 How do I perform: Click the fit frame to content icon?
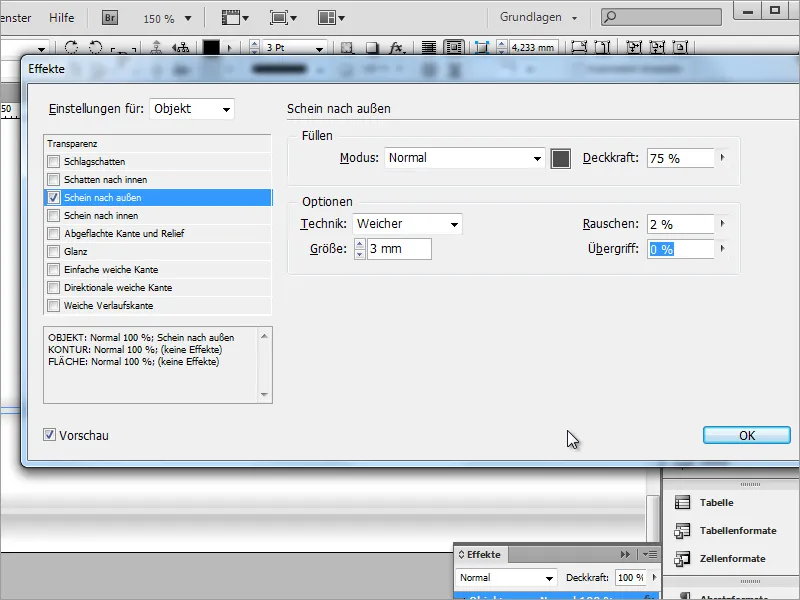[657, 47]
